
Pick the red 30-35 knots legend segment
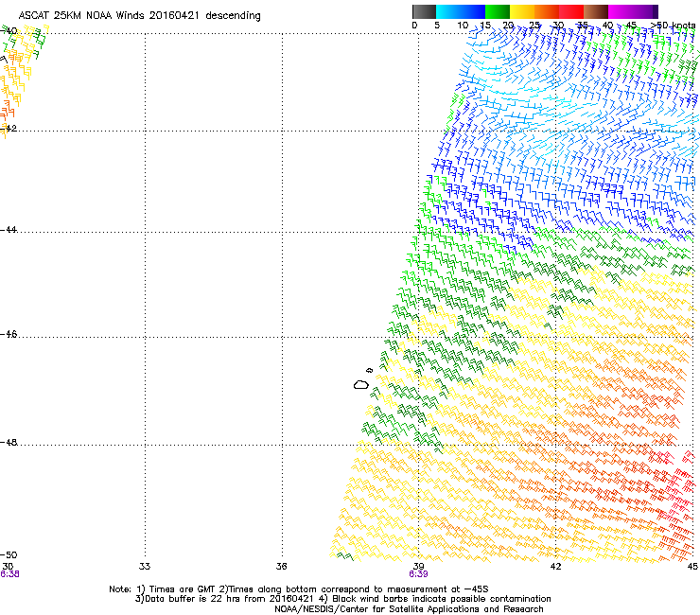571,11
